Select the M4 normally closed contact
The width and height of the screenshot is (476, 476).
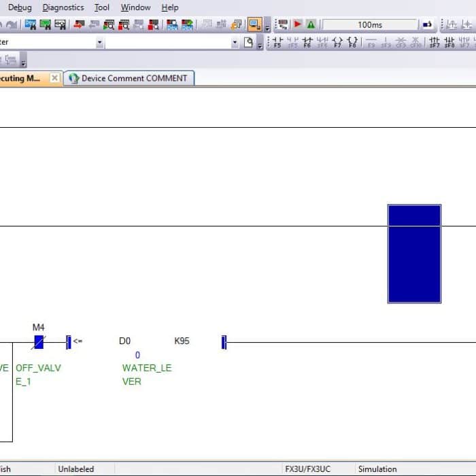pyautogui.click(x=39, y=342)
